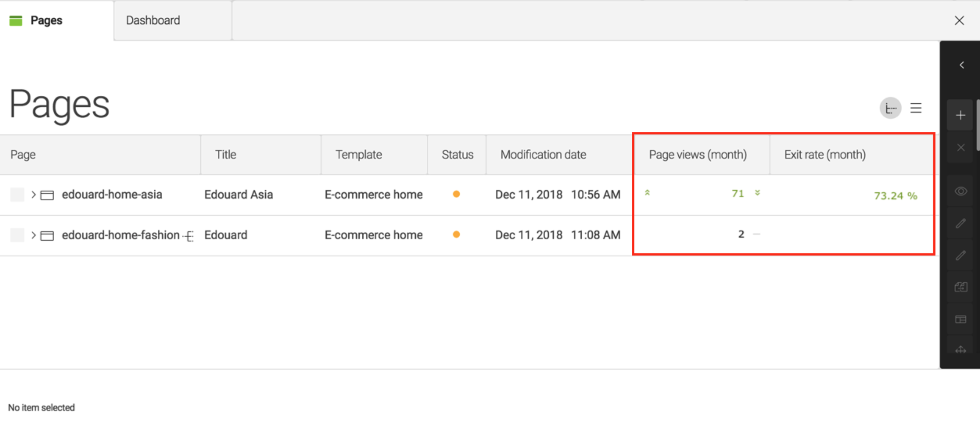Click the first edit pencil icon

[x=960, y=224]
